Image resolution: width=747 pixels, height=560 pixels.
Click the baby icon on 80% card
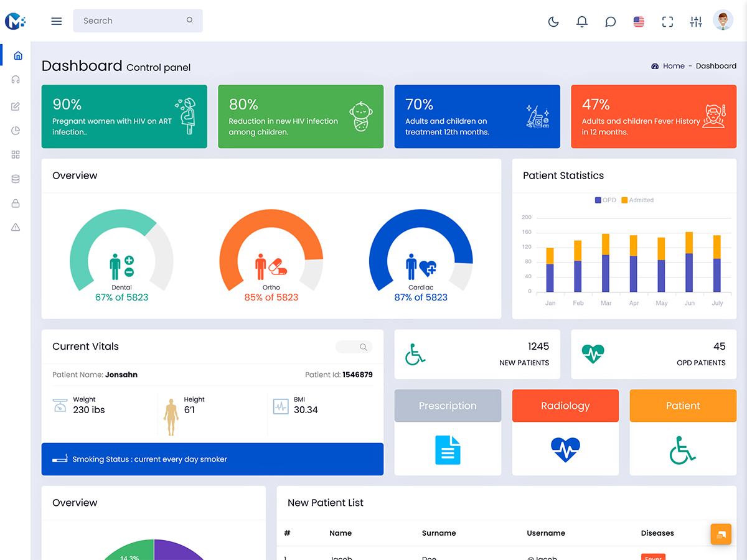click(x=361, y=117)
